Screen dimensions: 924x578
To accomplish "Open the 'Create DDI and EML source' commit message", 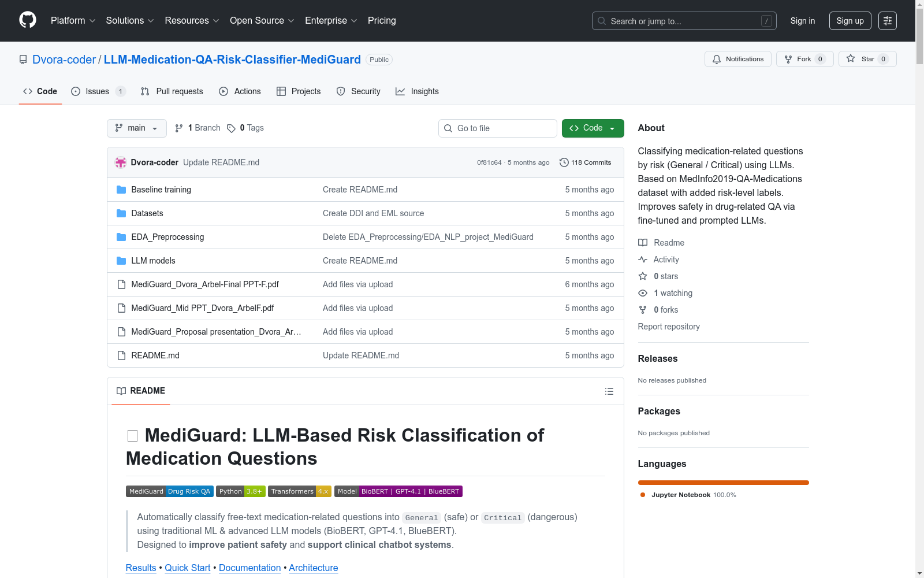I will (x=374, y=213).
